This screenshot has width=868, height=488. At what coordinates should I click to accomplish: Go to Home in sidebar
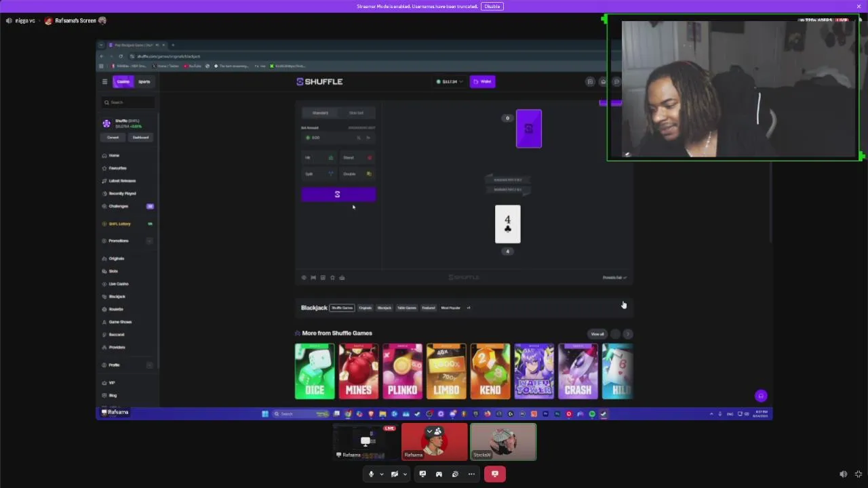pyautogui.click(x=114, y=155)
